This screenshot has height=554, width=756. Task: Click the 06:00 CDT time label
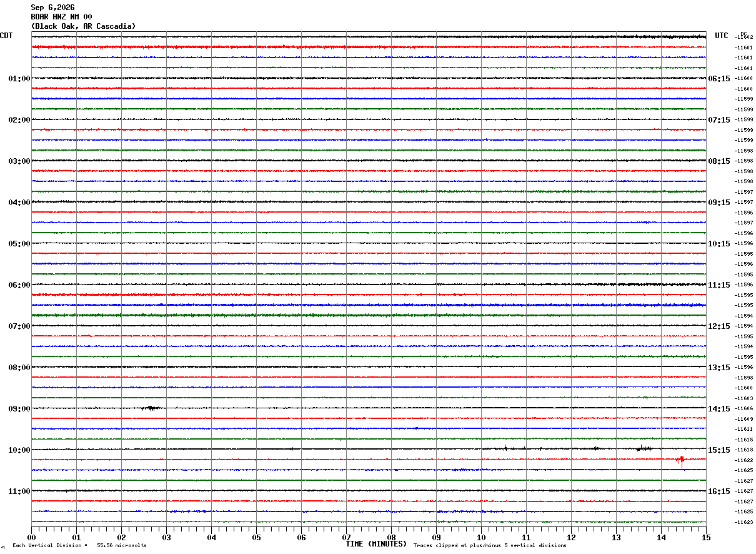point(19,285)
